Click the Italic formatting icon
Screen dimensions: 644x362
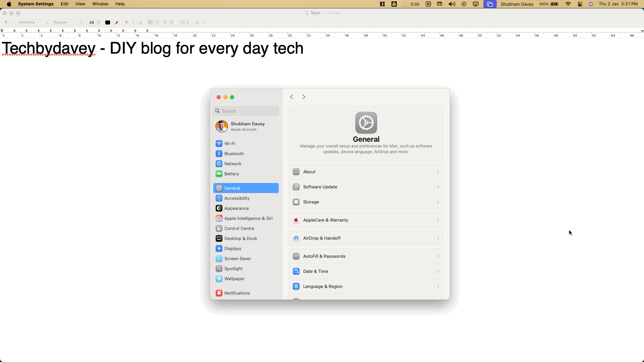coord(133,22)
